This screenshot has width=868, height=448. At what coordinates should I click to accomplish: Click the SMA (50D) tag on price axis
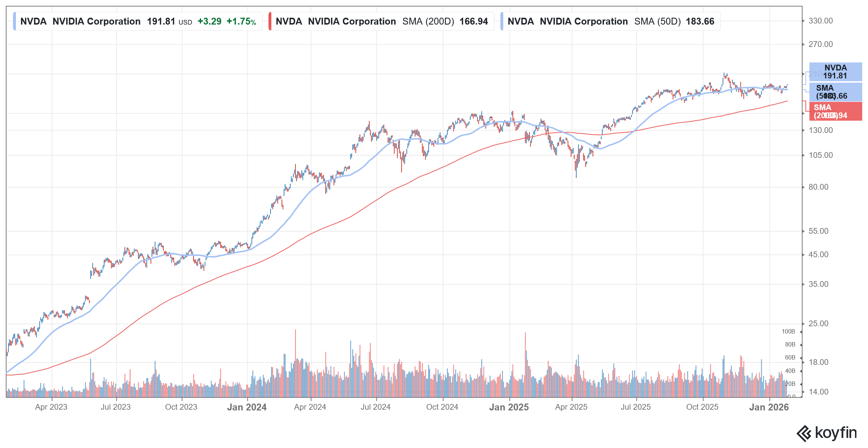pyautogui.click(x=835, y=92)
